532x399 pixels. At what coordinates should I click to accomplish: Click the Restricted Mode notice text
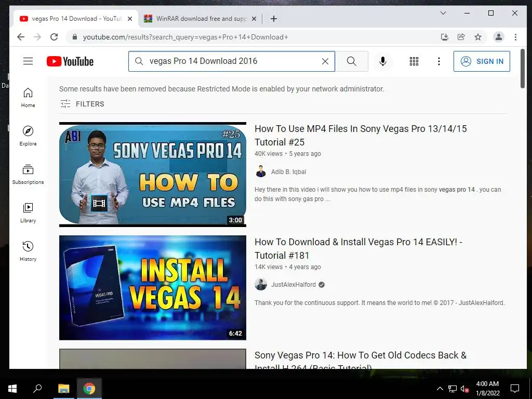click(x=221, y=89)
